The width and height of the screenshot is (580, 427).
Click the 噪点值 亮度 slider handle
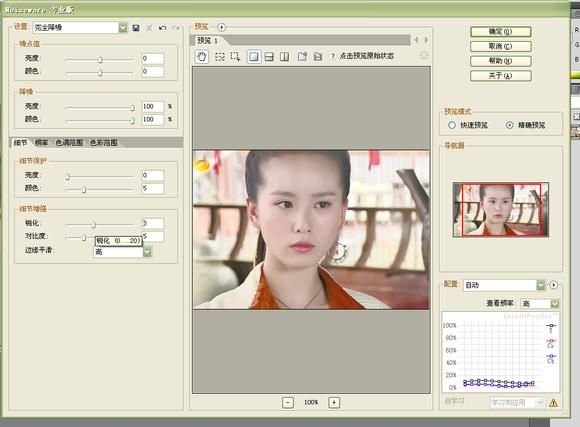(100, 60)
